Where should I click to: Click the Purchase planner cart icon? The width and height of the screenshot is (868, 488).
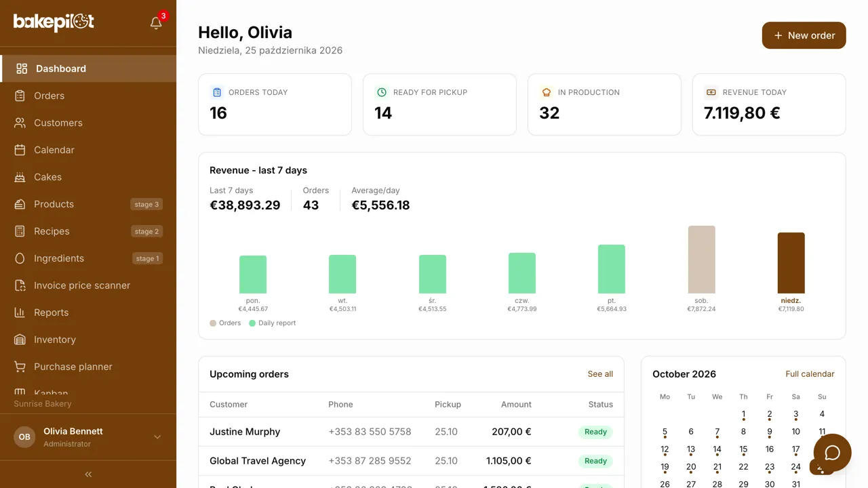20,367
